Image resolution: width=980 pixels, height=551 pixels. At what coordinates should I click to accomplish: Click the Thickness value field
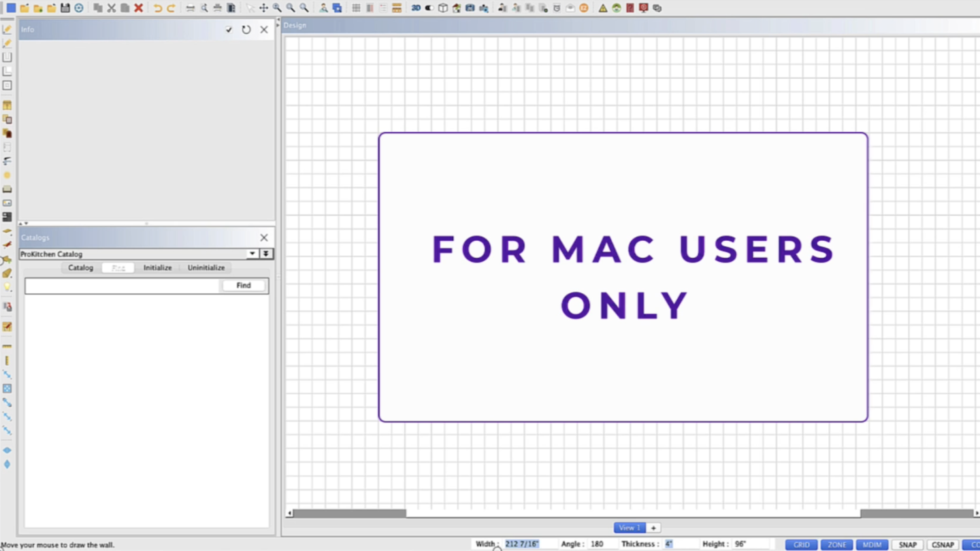(x=681, y=544)
